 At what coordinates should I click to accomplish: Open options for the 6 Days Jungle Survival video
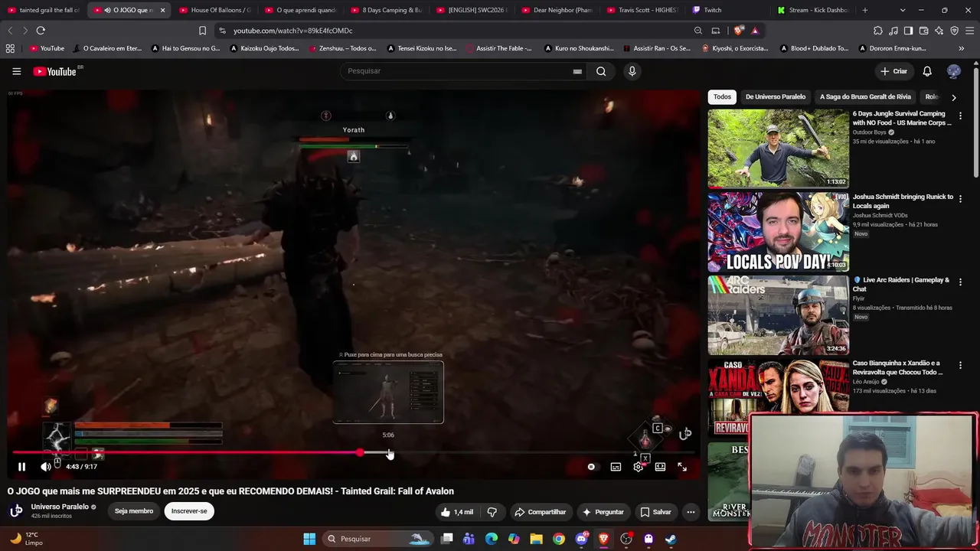[960, 116]
